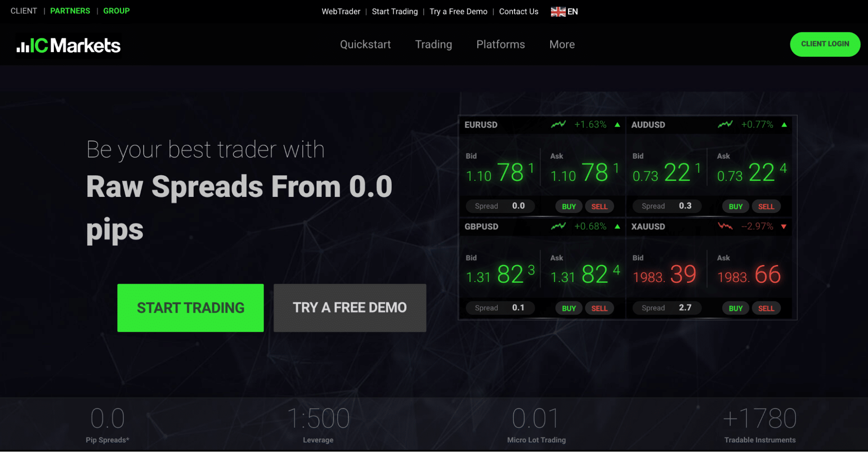Click the green START TRADING button

[190, 308]
